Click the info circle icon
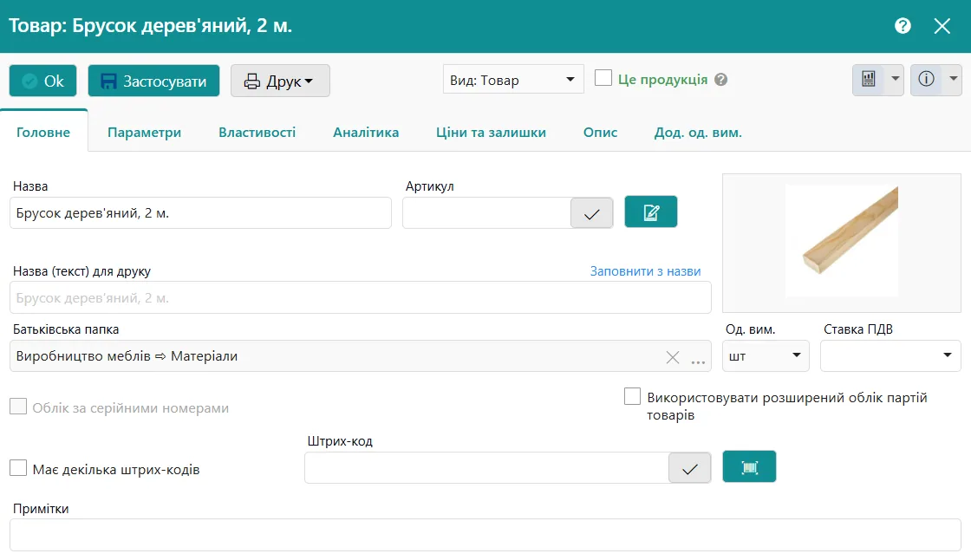Screen dimensions: 971x560 pyautogui.click(x=926, y=80)
